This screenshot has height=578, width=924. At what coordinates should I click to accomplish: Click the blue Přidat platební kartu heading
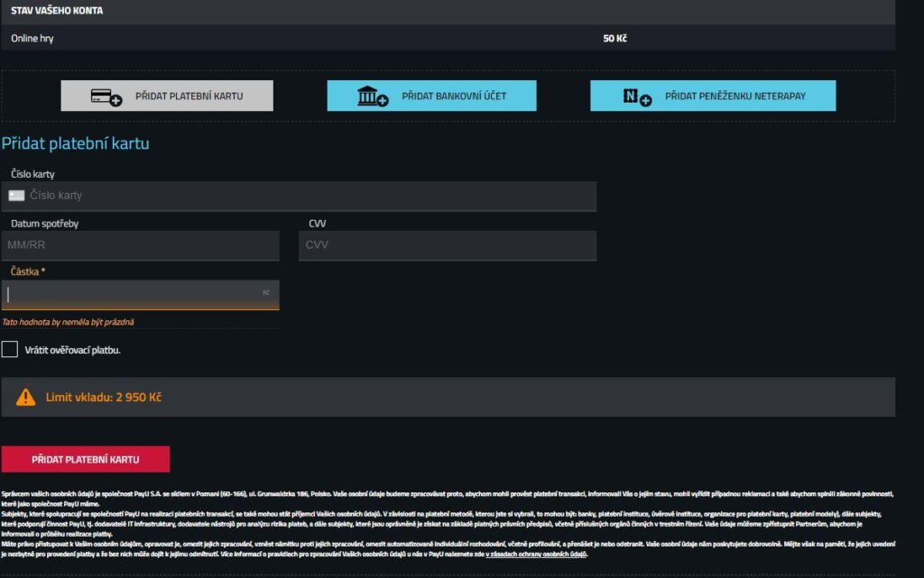click(76, 143)
